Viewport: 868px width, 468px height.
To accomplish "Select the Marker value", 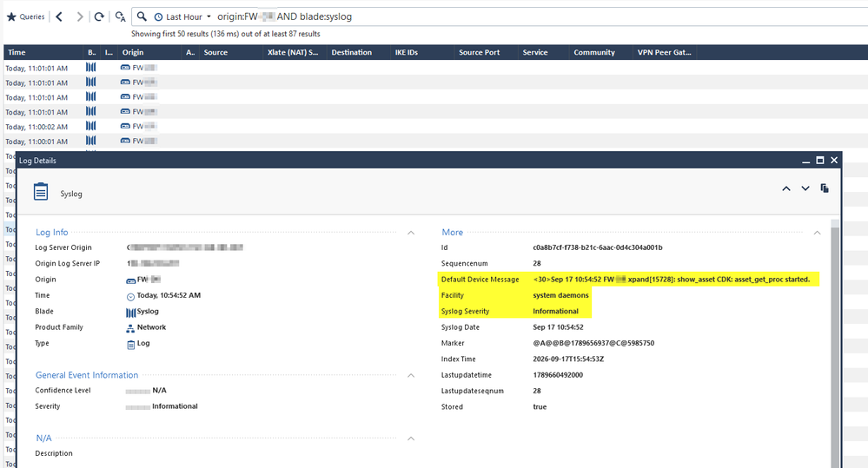I will [593, 343].
